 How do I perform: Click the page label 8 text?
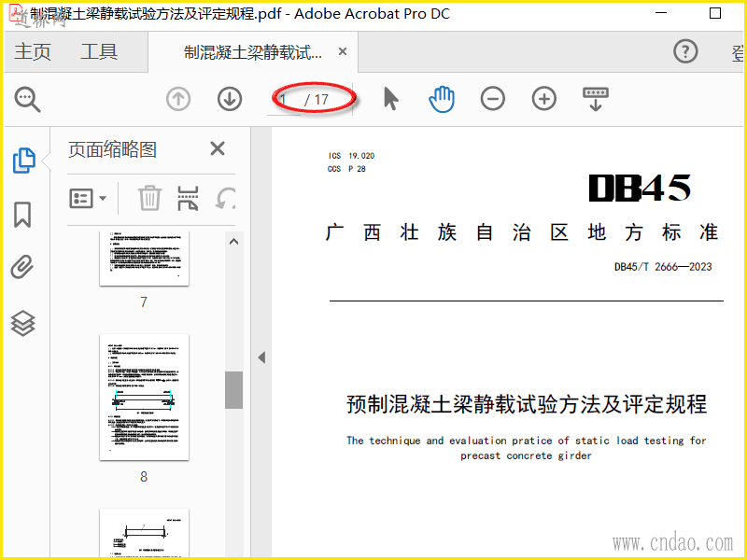(x=144, y=476)
